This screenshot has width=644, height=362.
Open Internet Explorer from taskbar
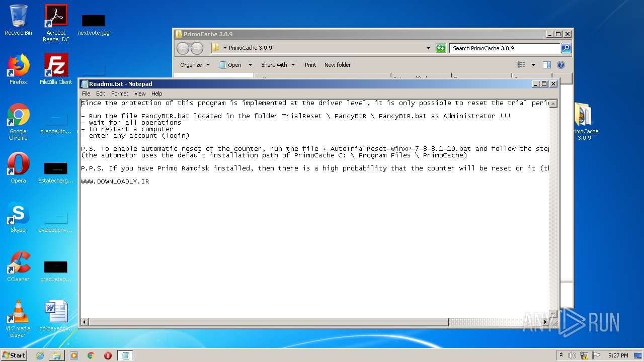click(40, 355)
